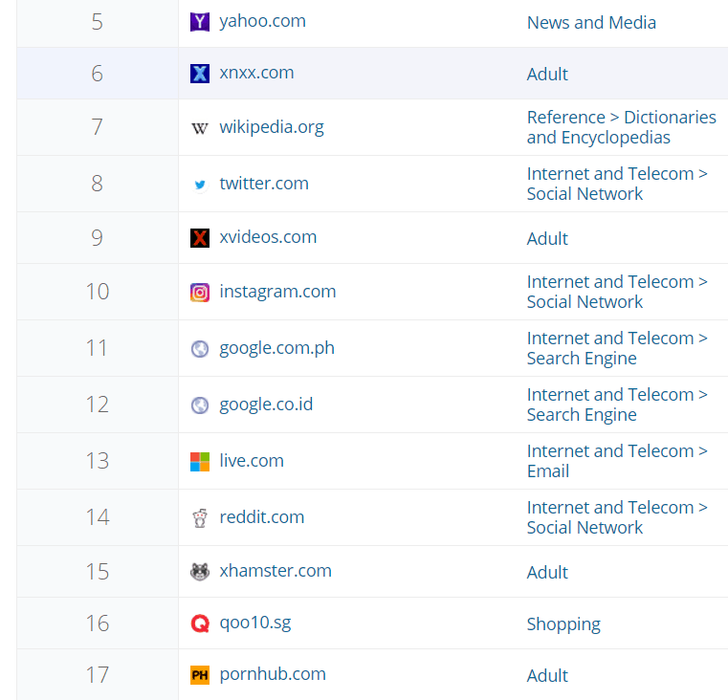
Task: Open live.com's Internet and Telecom > Email category
Action: 617,461
